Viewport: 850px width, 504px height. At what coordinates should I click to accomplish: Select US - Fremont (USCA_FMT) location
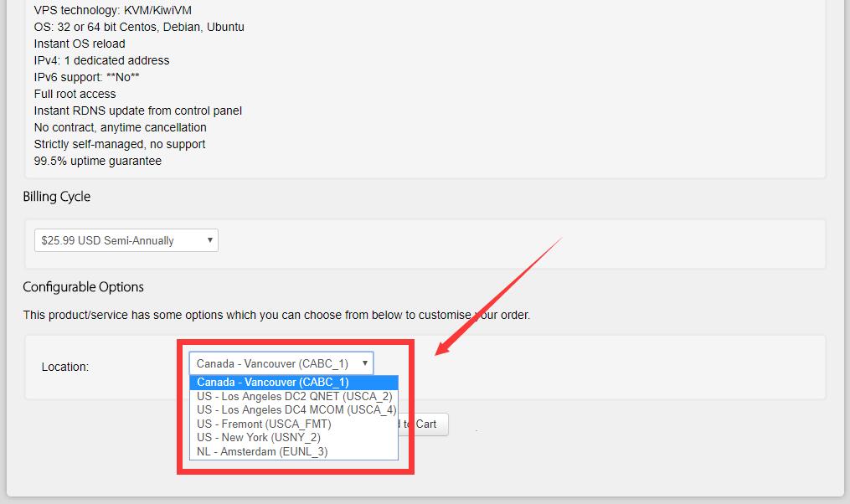pyautogui.click(x=294, y=424)
